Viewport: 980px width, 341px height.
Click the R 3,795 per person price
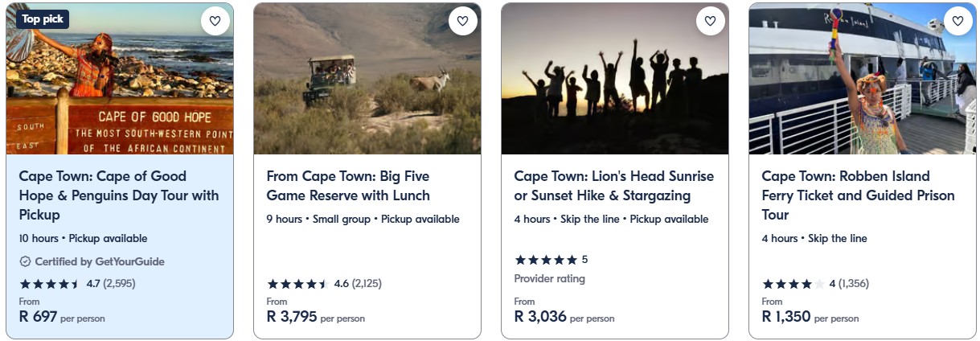(x=315, y=317)
